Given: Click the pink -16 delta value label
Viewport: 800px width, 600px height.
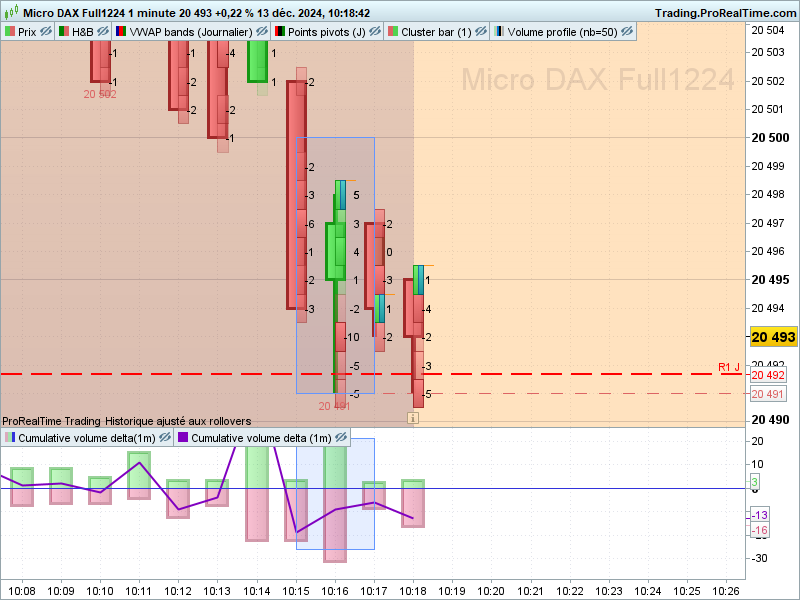Looking at the screenshot, I should pyautogui.click(x=759, y=530).
